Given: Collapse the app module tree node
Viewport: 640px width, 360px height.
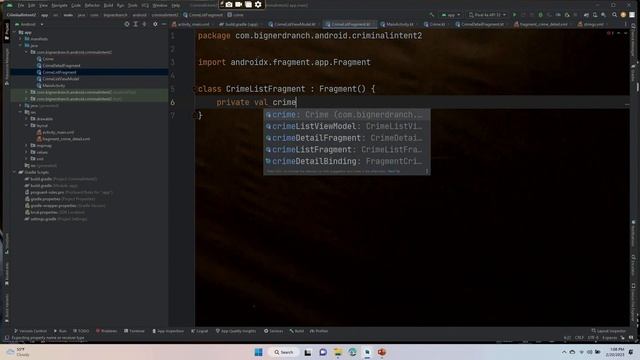Looking at the screenshot, I should tap(15, 32).
